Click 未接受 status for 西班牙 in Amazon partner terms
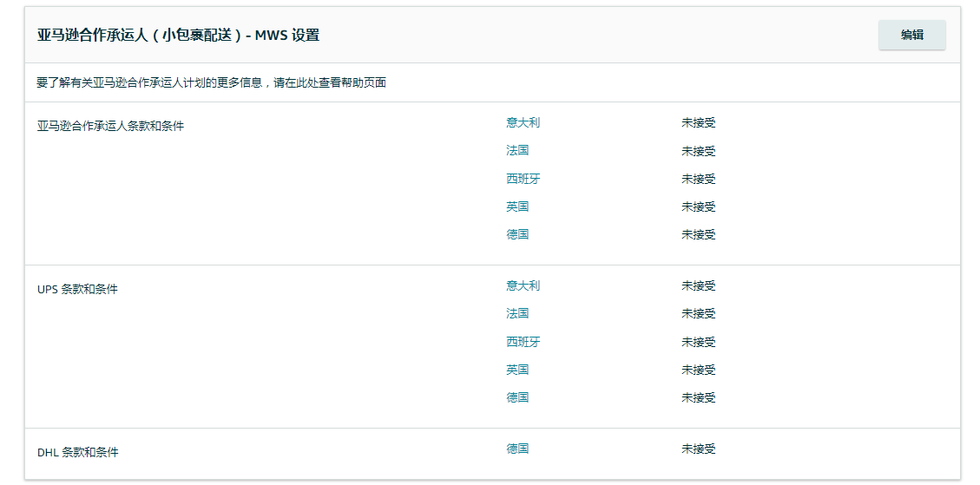The image size is (980, 485). 698,179
